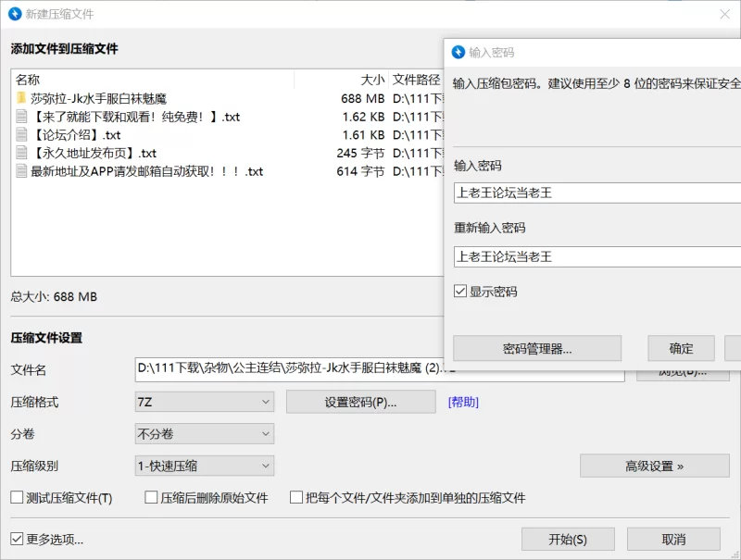The height and width of the screenshot is (560, 741).
Task: Click the file icon for 【来了就能下载和观看！纯免费！】.txt
Action: pos(22,117)
